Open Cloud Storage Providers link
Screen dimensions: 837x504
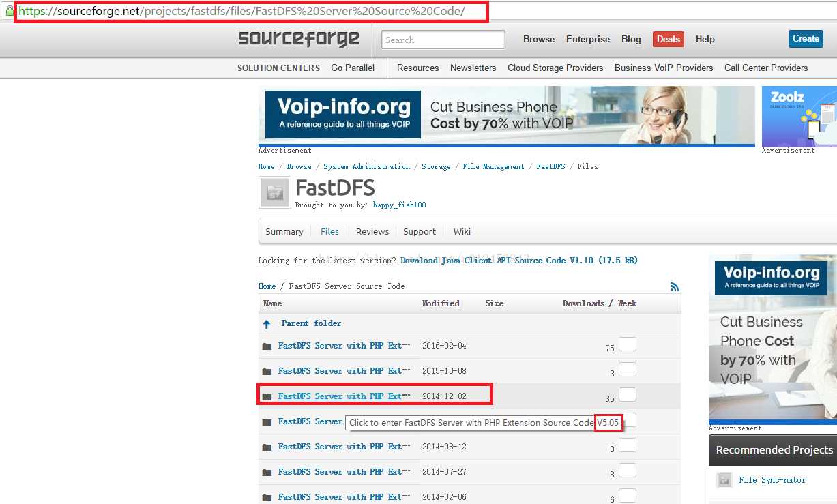tap(555, 68)
